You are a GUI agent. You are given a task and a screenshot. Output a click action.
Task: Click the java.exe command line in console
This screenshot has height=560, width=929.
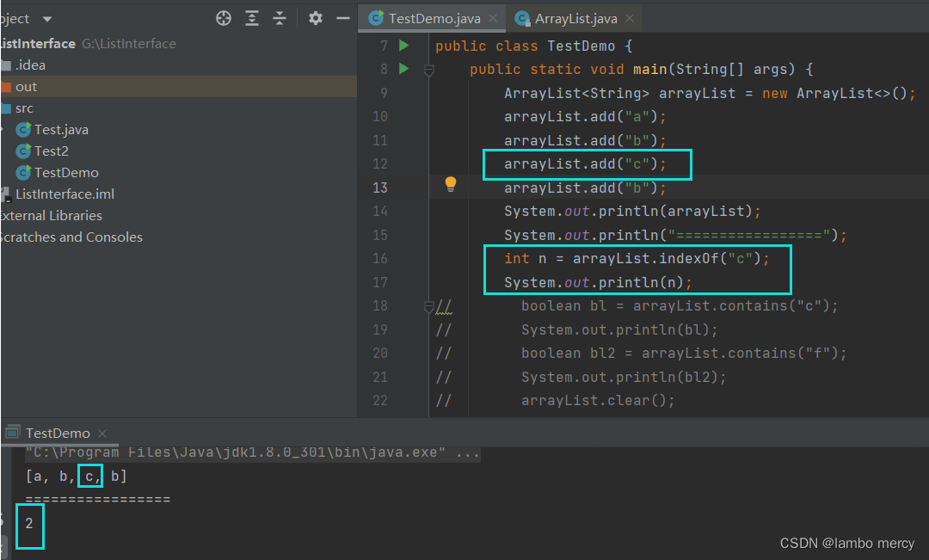[x=252, y=452]
